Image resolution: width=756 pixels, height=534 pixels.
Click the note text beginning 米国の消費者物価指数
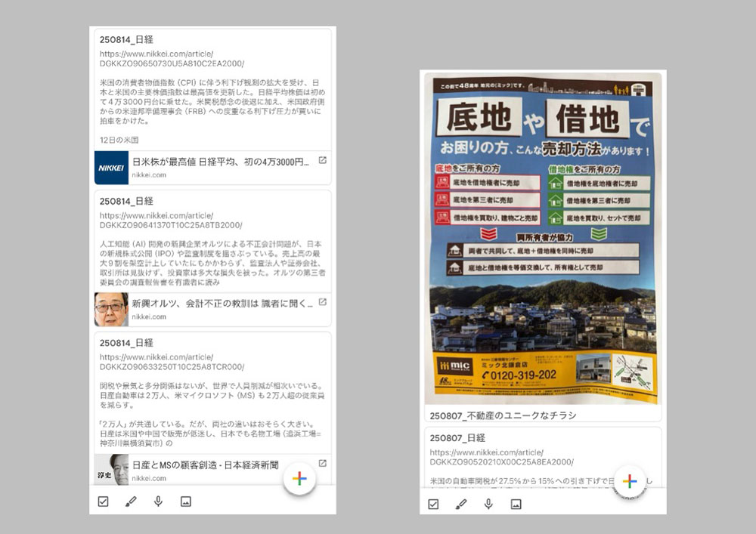coord(212,102)
